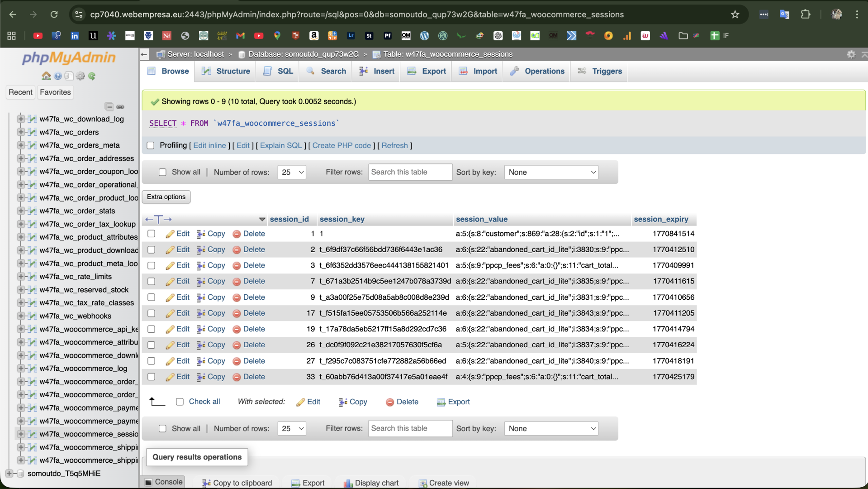The height and width of the screenshot is (489, 868).
Task: Tick the Check all checkbox
Action: [x=180, y=402]
